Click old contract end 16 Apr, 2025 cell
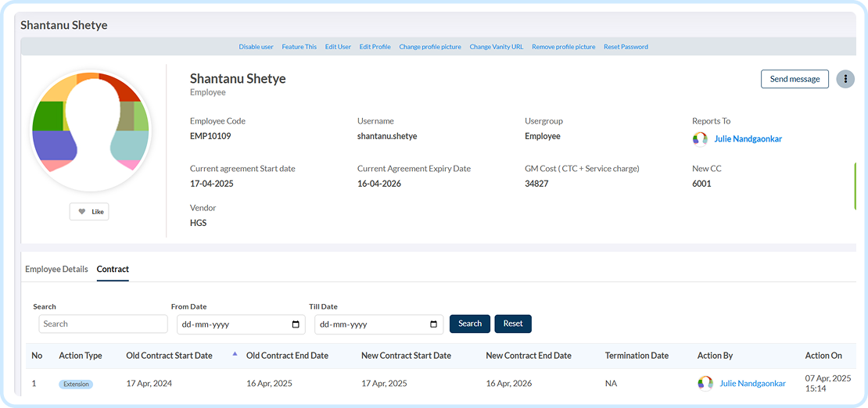 click(x=270, y=383)
